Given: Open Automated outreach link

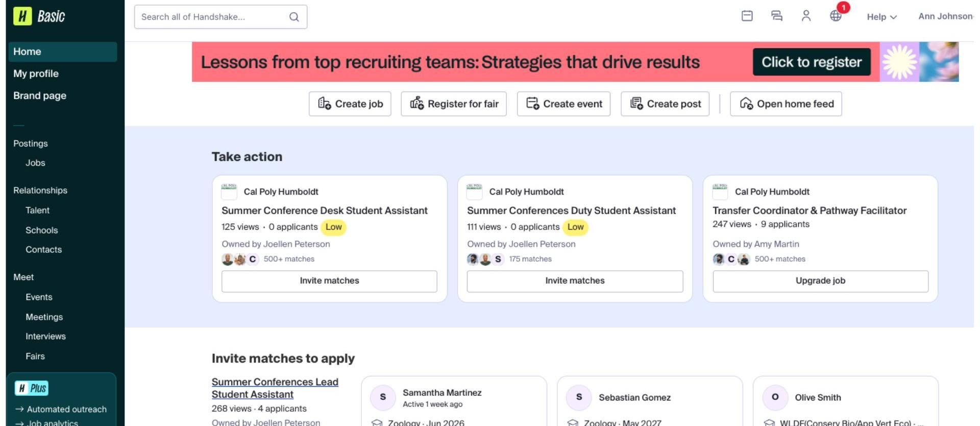Looking at the screenshot, I should point(61,409).
